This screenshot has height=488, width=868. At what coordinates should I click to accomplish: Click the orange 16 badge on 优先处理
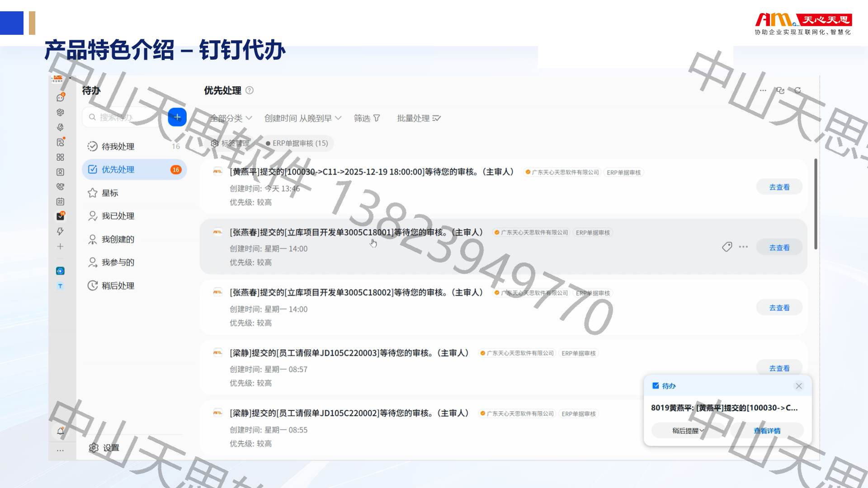176,169
